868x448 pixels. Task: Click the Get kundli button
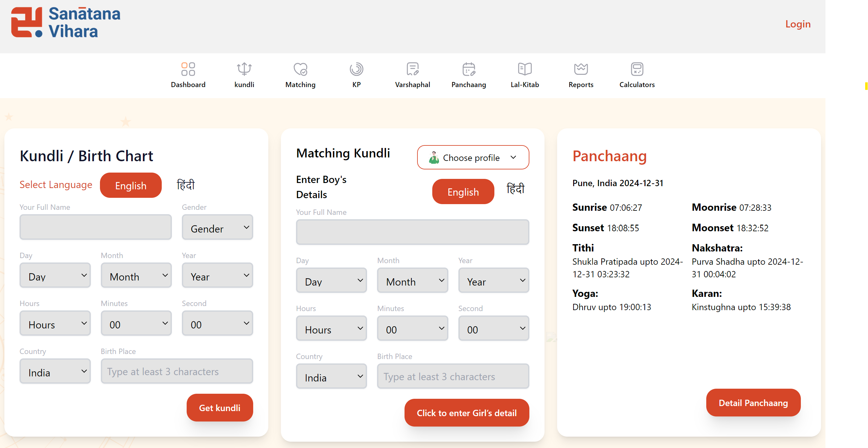point(220,408)
